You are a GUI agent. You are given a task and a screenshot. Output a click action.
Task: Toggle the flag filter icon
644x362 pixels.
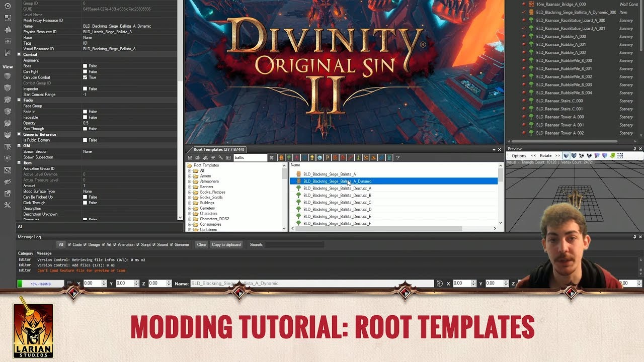[x=327, y=158]
